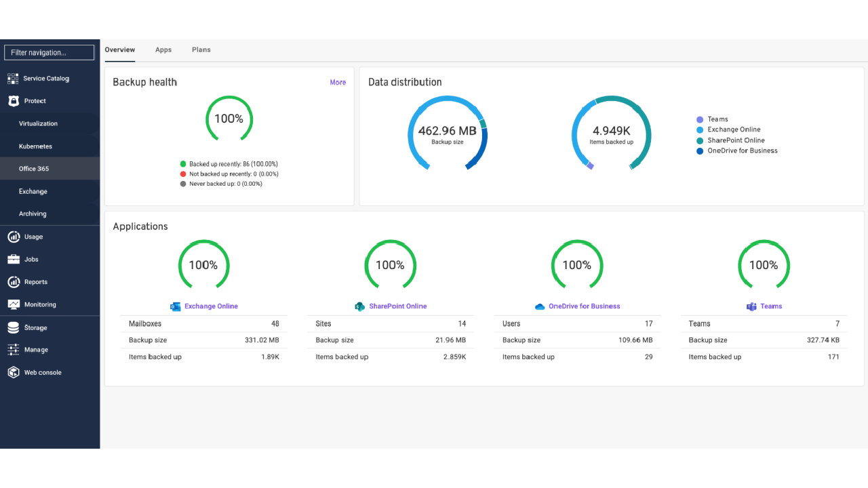Click the Teams legend color dot
Viewport: 868px width, 488px height.
tap(700, 119)
